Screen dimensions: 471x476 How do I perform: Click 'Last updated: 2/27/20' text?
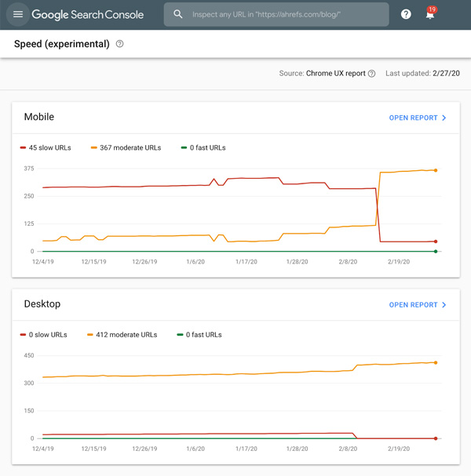pyautogui.click(x=422, y=74)
